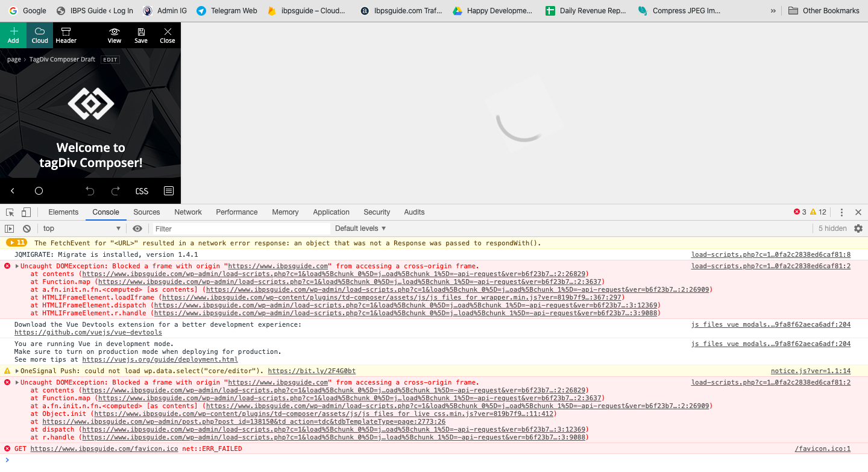Create a live expression with eye icon
The height and width of the screenshot is (472, 868).
pyautogui.click(x=137, y=228)
